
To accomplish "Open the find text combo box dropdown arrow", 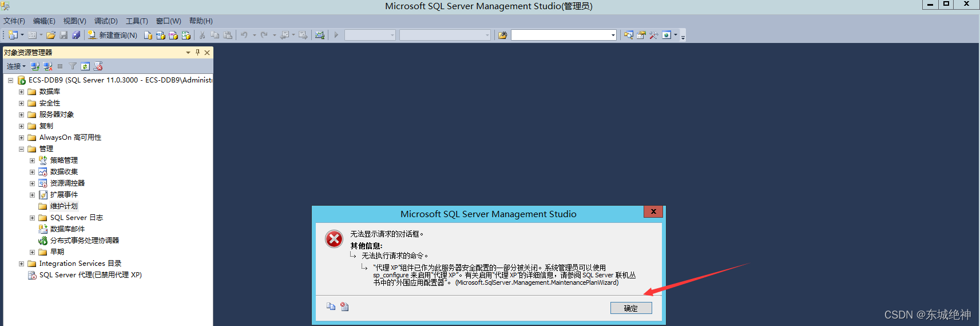I will coord(613,35).
